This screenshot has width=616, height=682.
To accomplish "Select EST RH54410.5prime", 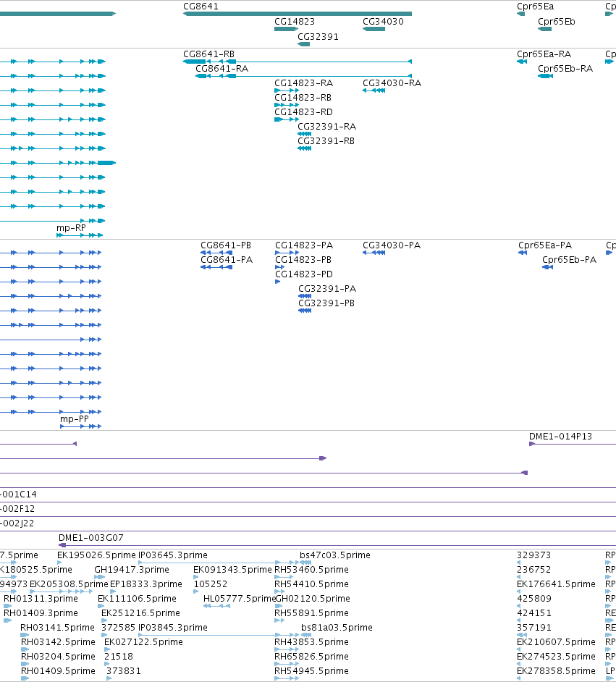I will click(279, 592).
